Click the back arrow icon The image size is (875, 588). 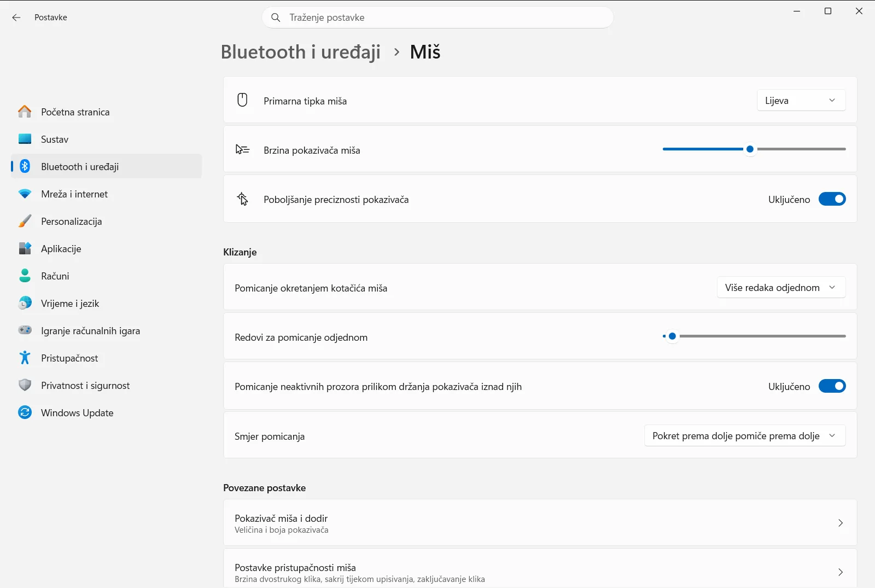[16, 18]
